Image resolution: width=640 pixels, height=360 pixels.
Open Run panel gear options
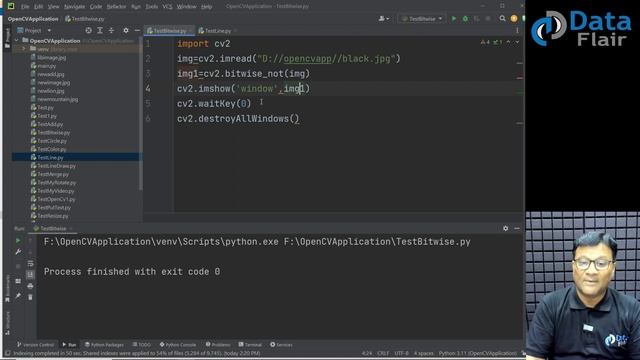tap(505, 228)
